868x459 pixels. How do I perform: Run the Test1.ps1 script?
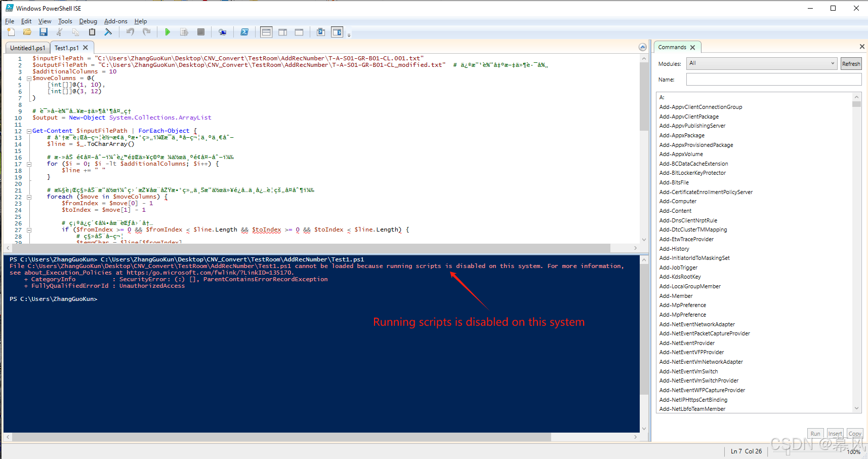(x=168, y=32)
